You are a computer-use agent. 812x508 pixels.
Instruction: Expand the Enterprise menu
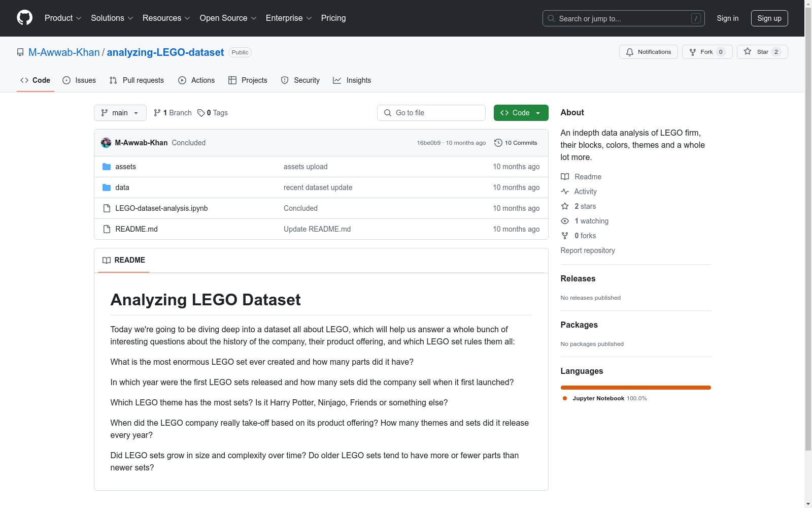pos(288,18)
